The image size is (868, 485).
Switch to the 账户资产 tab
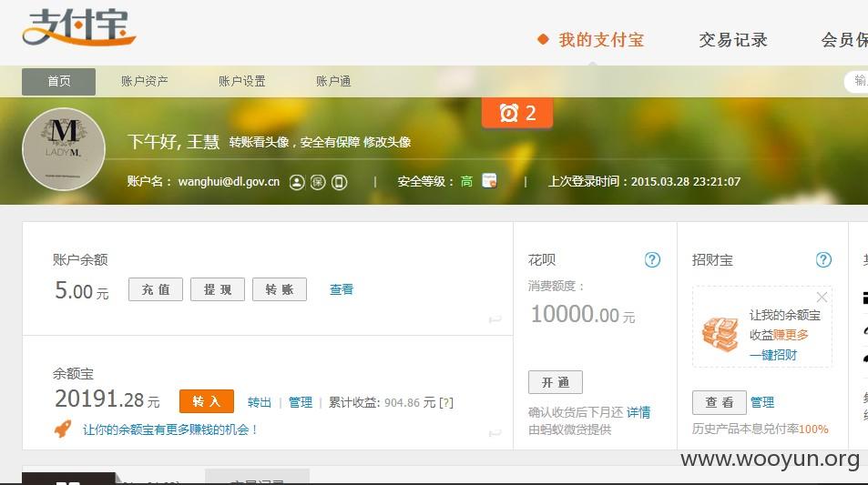tap(145, 81)
